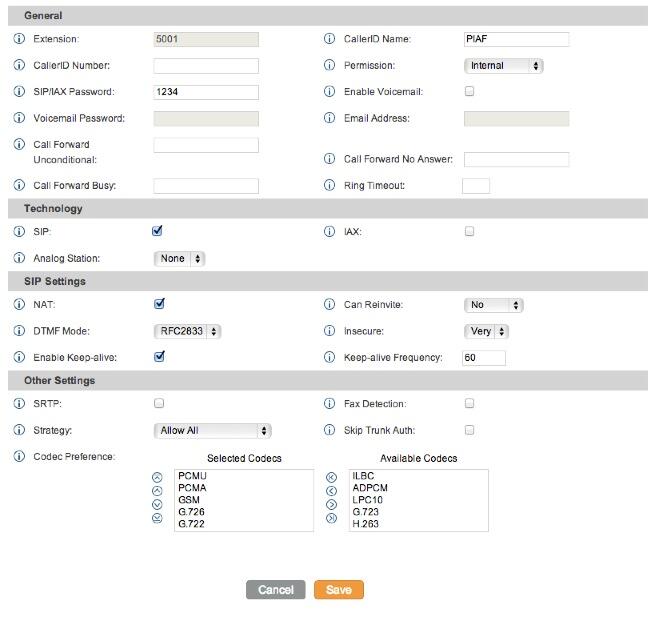
Task: Show help for Call Forward No Answer
Action: pos(330,159)
